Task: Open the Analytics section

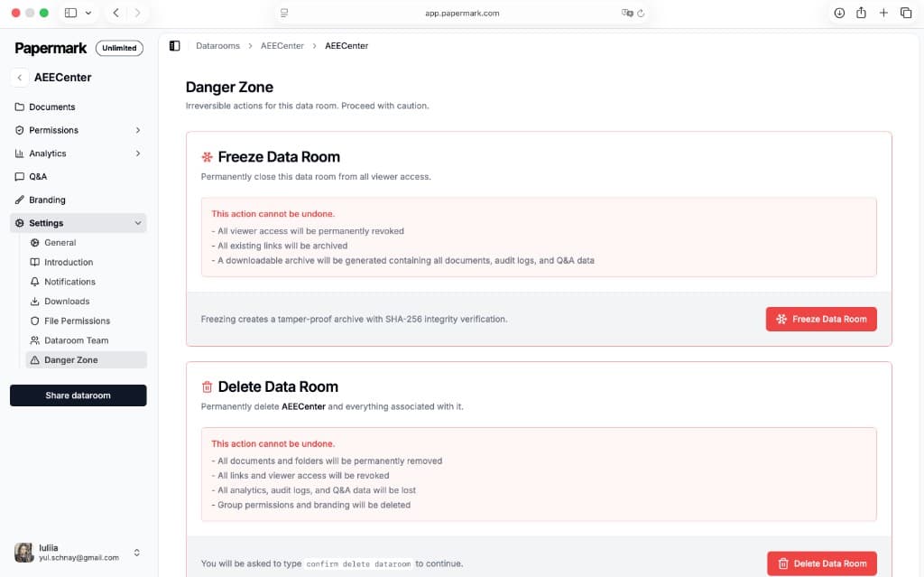Action: pos(78,154)
